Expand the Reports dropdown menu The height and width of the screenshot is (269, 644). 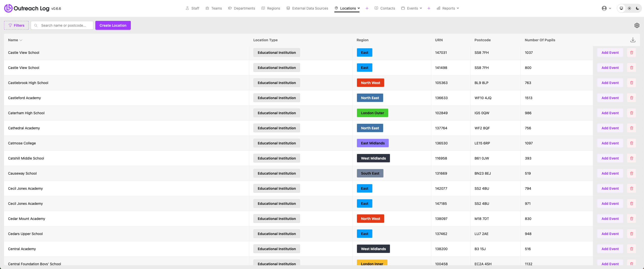coord(448,8)
